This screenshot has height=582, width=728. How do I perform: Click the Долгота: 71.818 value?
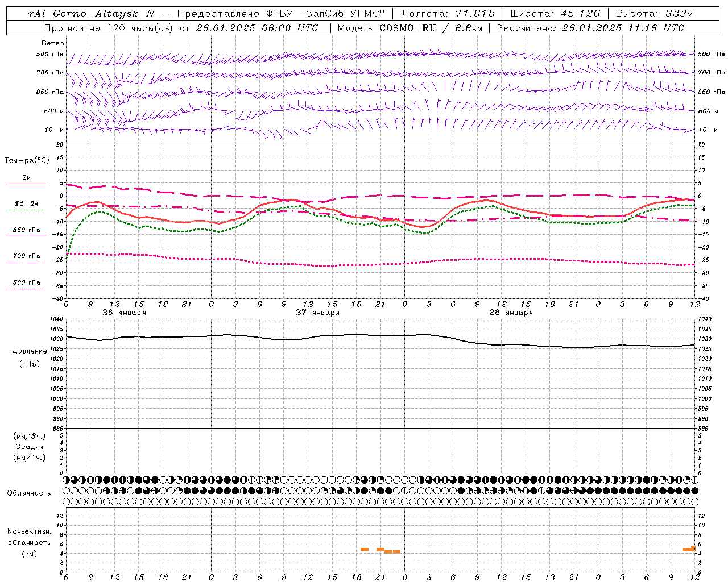tap(448, 14)
